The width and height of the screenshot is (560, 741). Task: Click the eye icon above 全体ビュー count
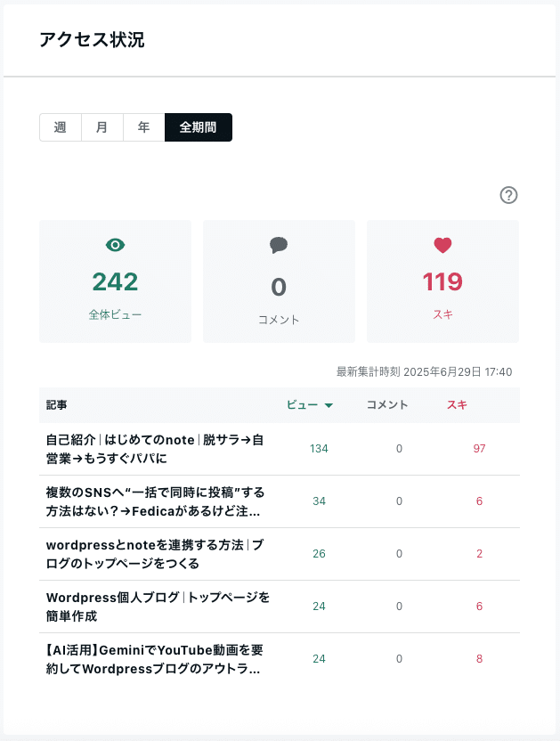pos(115,244)
